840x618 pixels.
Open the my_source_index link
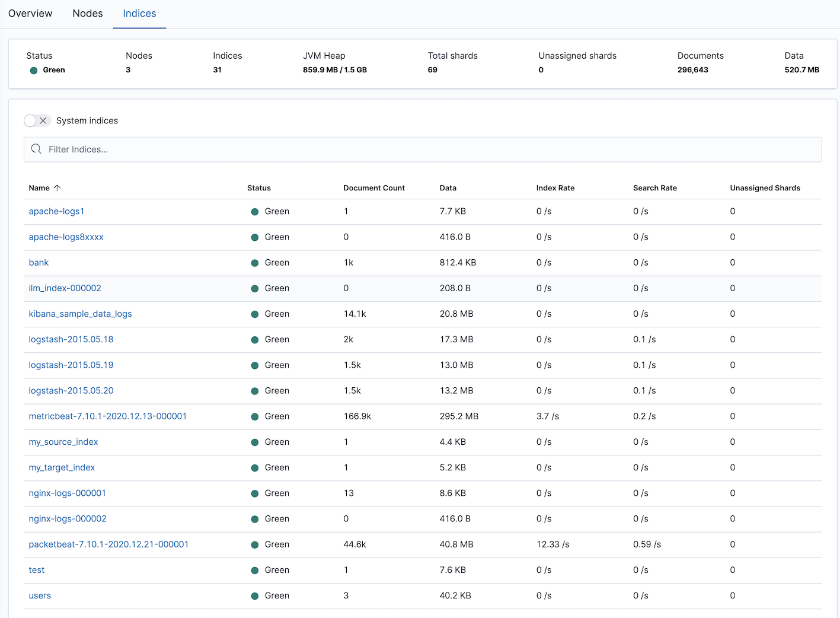(x=63, y=442)
